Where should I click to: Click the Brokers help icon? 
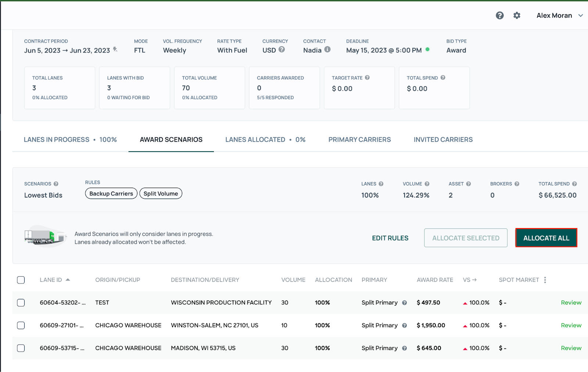point(517,184)
